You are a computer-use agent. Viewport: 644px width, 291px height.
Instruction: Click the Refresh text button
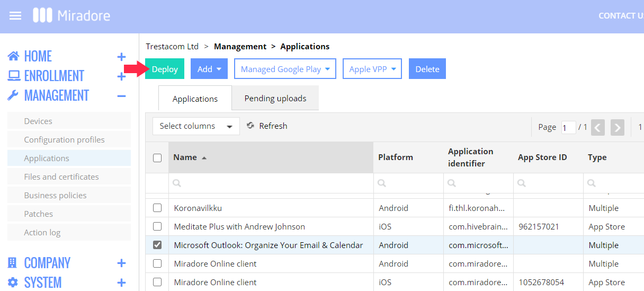tap(273, 126)
